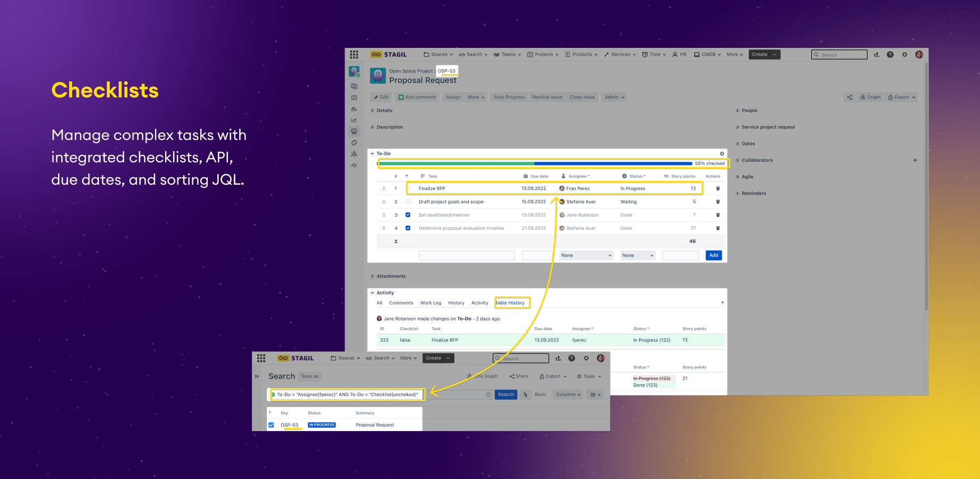Open the Projects menu in the top navigation
980x479 pixels.
[x=543, y=55]
